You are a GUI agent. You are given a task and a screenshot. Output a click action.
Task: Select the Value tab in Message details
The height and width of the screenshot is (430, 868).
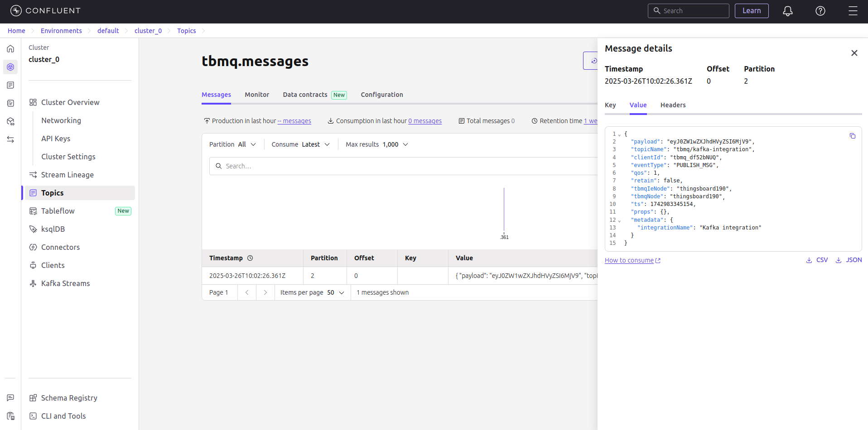(x=638, y=105)
